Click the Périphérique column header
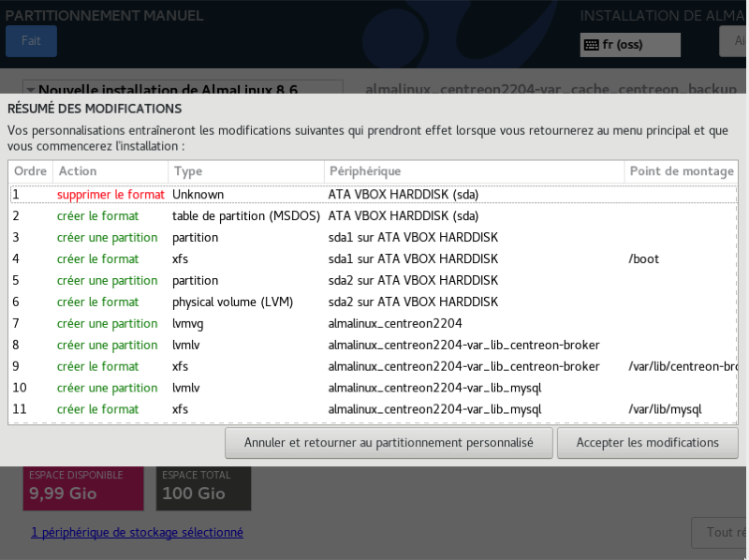Viewport: 749px width, 560px height. [x=473, y=171]
